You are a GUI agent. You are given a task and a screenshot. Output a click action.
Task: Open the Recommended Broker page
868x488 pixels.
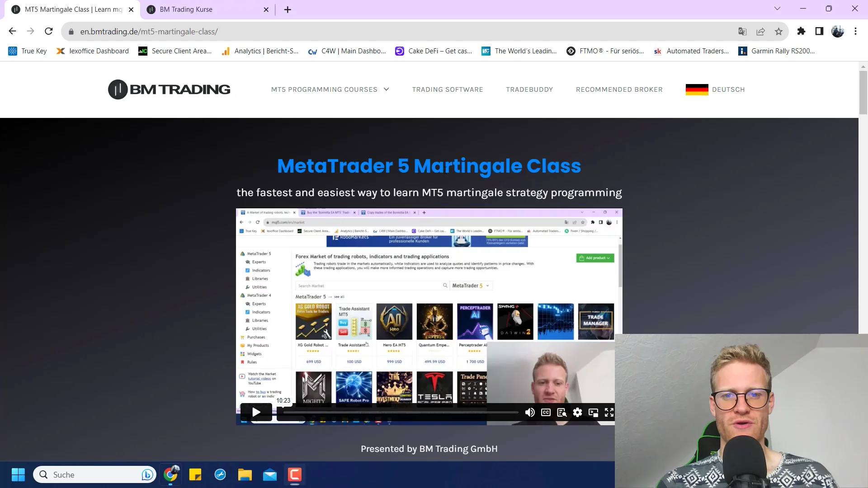[619, 89]
